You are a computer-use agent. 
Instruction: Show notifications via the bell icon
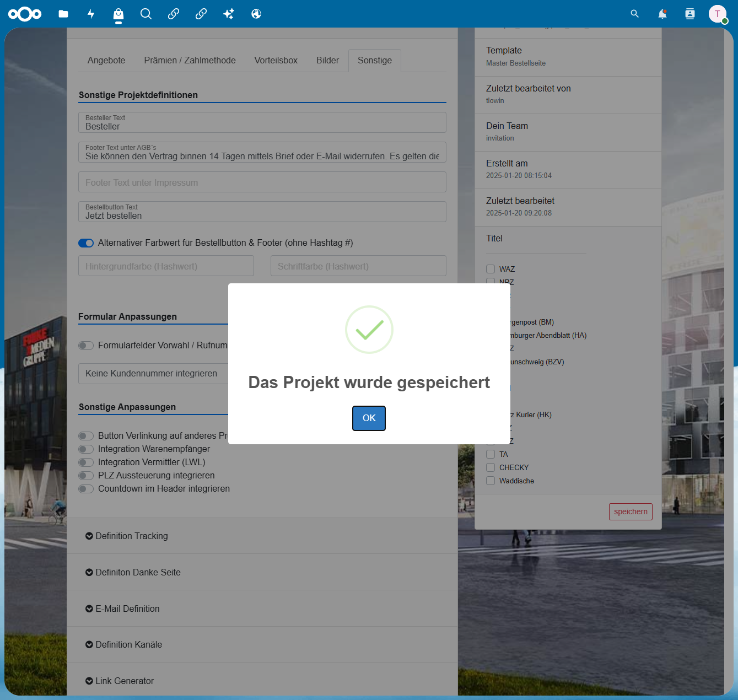tap(662, 14)
